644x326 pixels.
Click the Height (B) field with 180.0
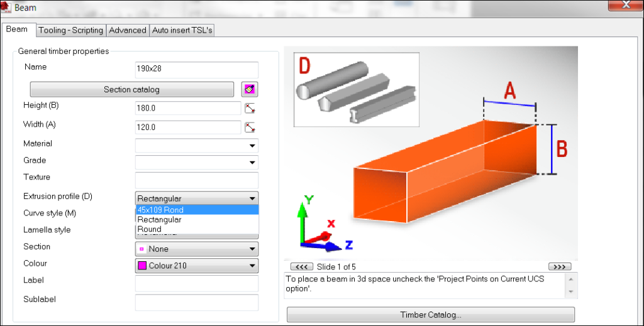pos(188,108)
